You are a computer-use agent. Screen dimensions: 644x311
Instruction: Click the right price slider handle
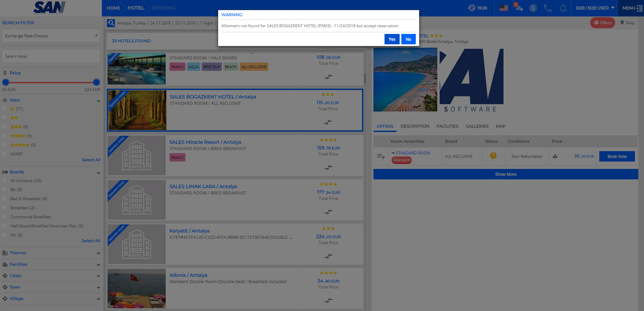point(96,82)
